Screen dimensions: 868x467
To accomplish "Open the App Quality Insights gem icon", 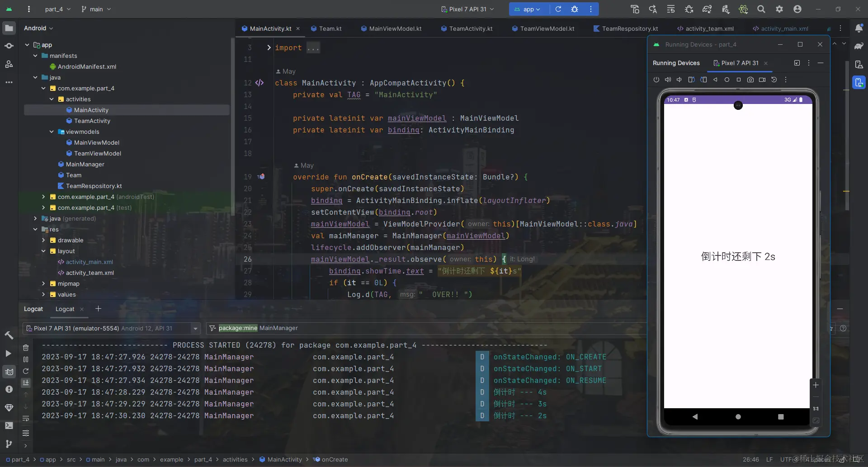I will click(x=9, y=407).
